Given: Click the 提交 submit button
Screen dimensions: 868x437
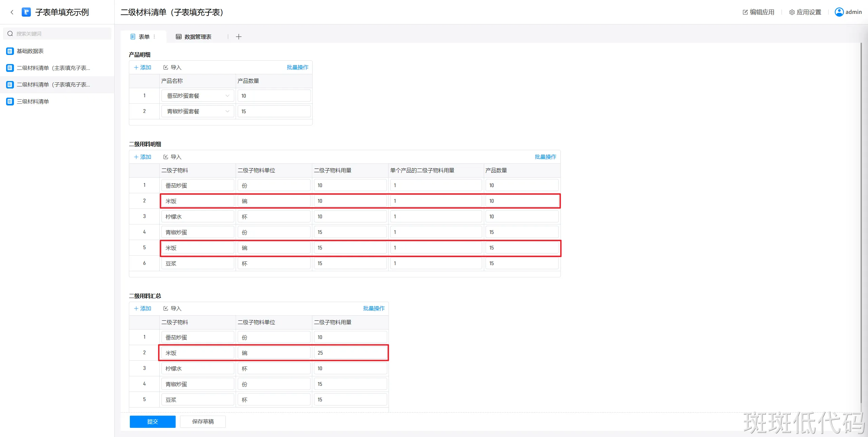Looking at the screenshot, I should pyautogui.click(x=153, y=421).
